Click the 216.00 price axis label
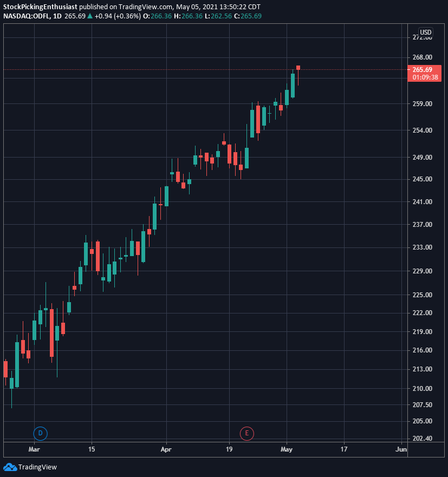Image resolution: width=448 pixels, height=477 pixels. click(x=422, y=350)
